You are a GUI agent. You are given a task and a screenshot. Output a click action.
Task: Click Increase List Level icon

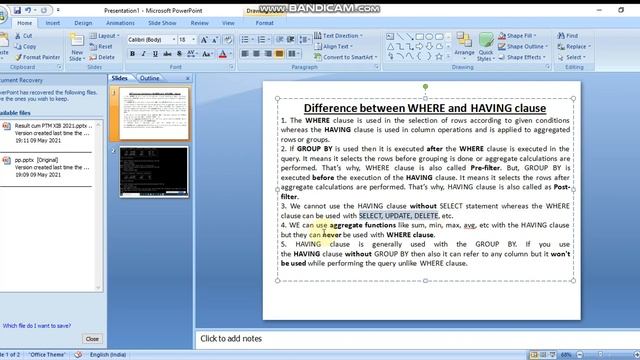click(291, 40)
